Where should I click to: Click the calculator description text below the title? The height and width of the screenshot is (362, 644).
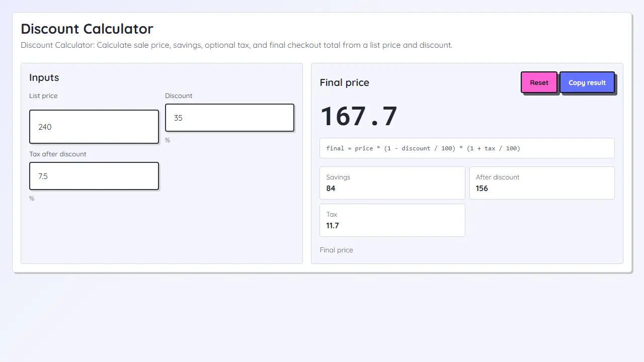pos(236,45)
